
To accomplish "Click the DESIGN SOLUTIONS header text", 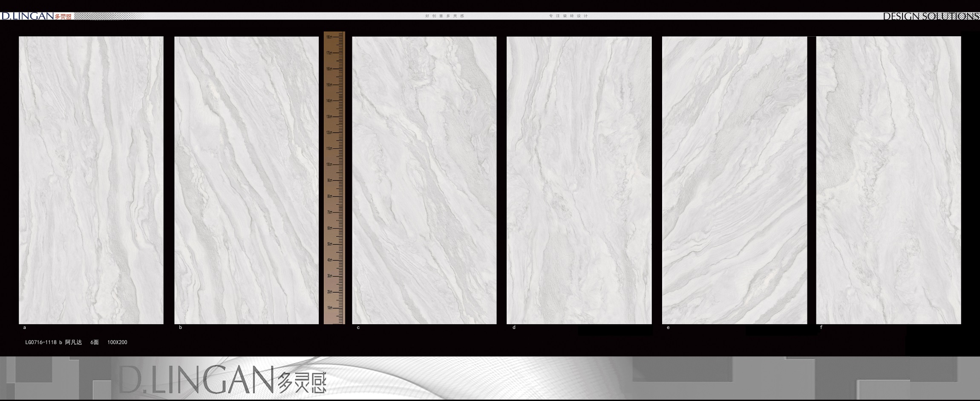I will coord(931,17).
